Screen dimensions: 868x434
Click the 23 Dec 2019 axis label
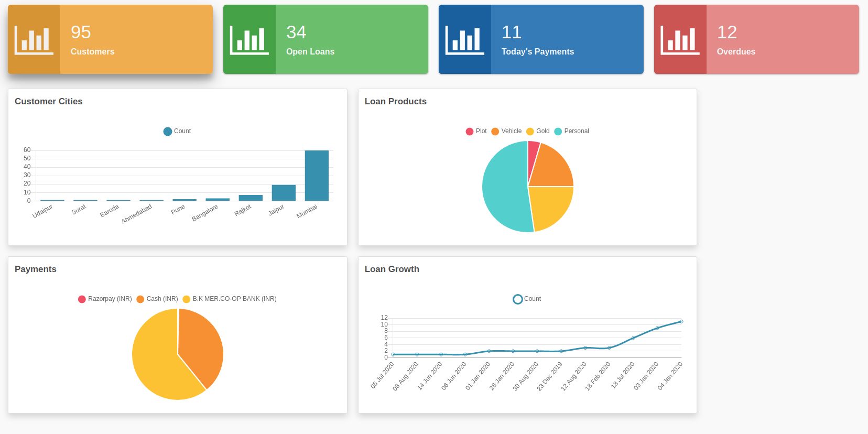[549, 376]
